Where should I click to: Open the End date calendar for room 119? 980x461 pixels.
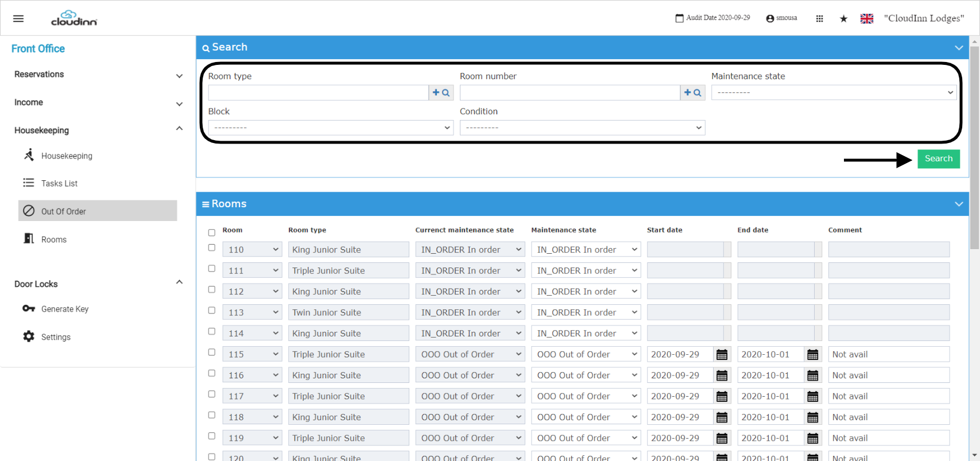click(812, 439)
